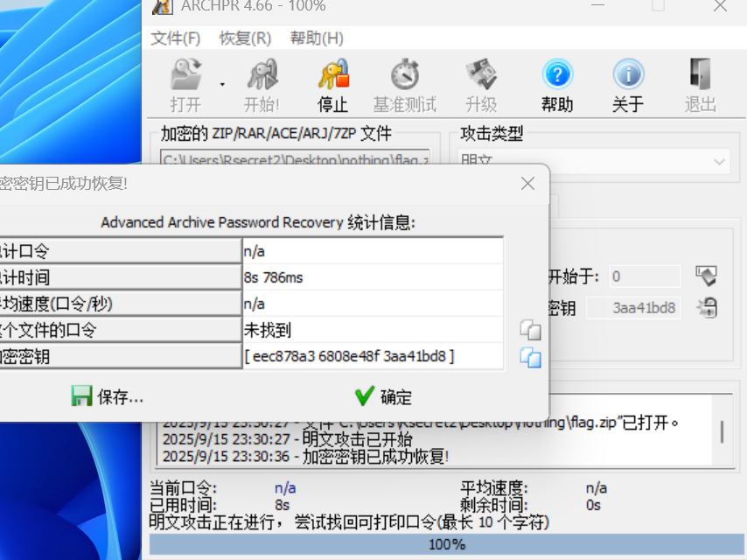
Task: Copy the file password 未找到 value icon
Action: (x=530, y=330)
